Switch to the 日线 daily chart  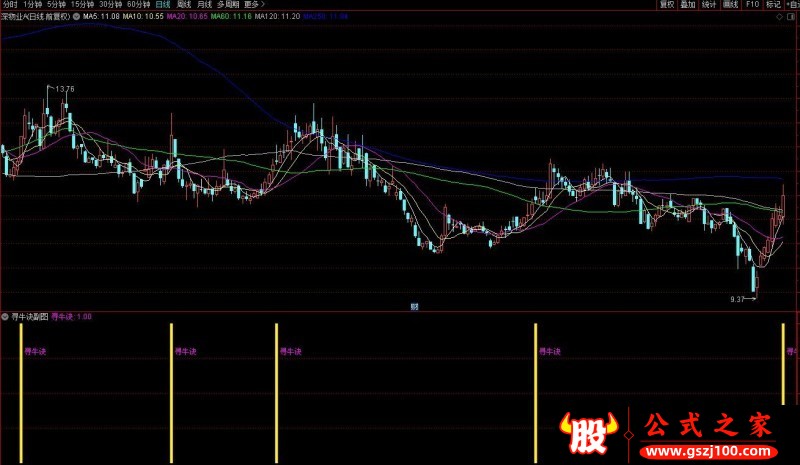[x=163, y=5]
